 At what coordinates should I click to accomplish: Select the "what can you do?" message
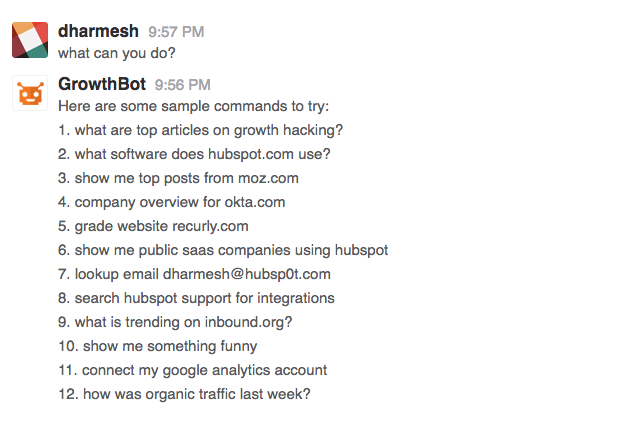117,53
